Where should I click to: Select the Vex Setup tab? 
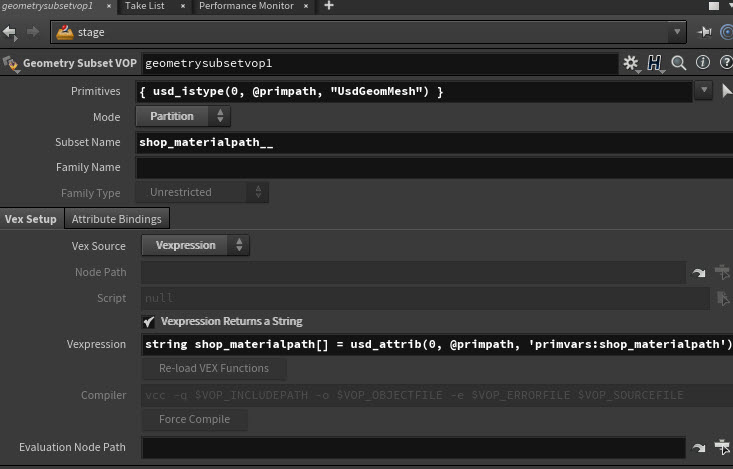(31, 219)
